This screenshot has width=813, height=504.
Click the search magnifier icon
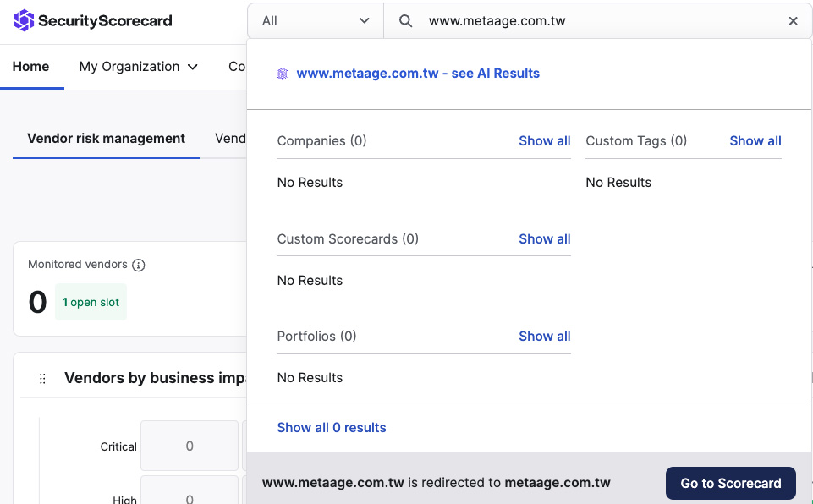[x=405, y=21]
